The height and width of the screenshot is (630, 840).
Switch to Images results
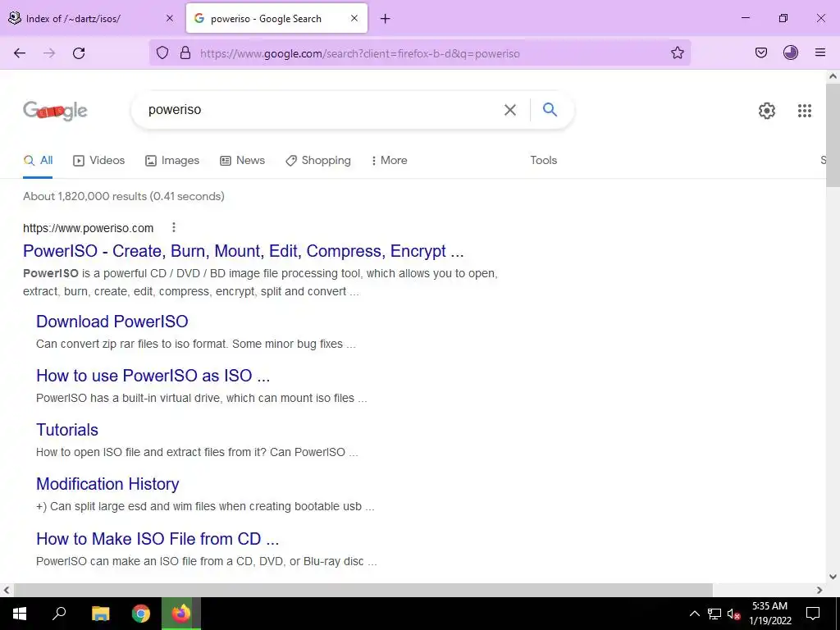tap(172, 160)
